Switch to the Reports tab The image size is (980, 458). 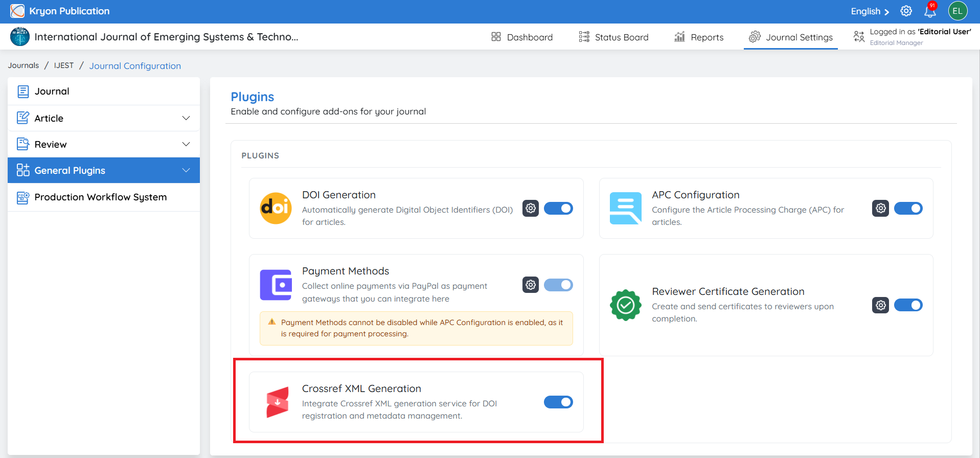point(699,37)
